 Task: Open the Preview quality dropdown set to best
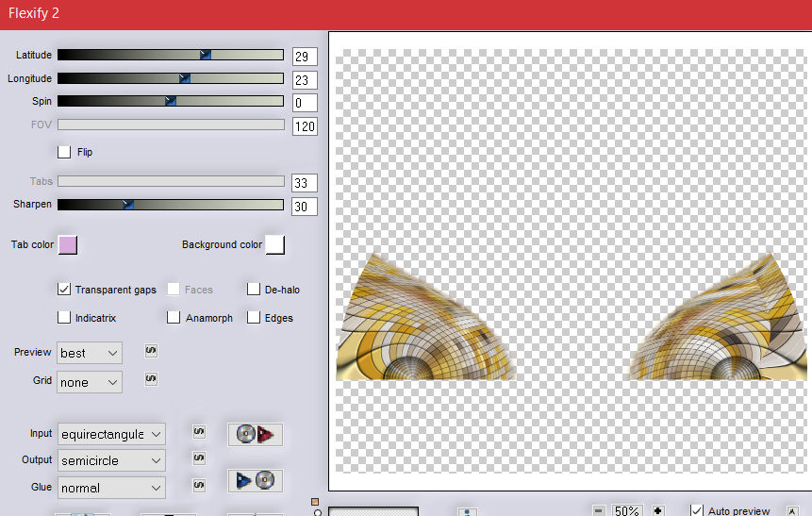coord(90,353)
